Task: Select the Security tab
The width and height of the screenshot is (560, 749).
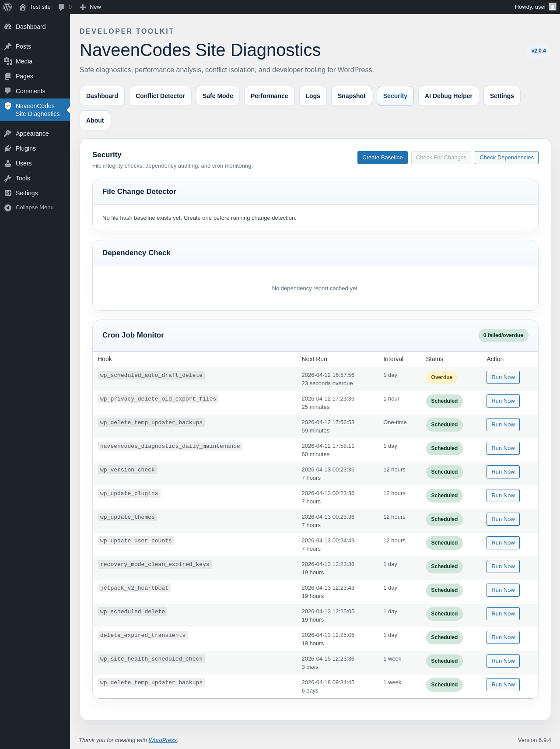Action: click(395, 96)
